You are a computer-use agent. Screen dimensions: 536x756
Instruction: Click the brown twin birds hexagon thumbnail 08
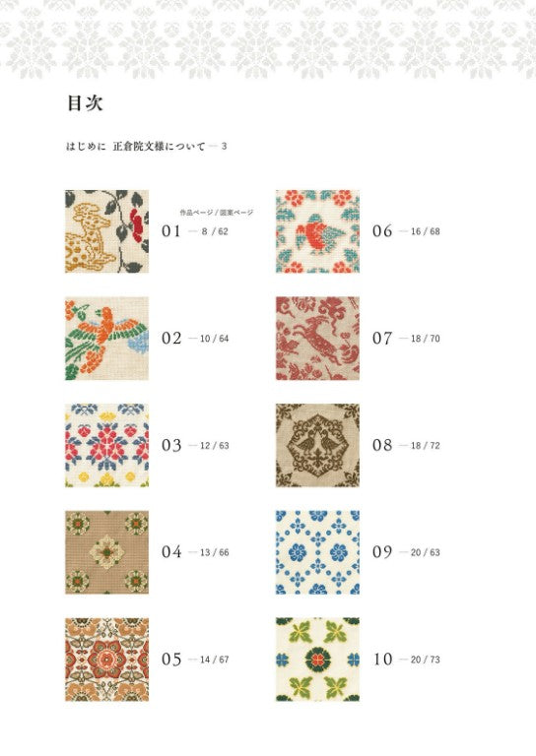tap(317, 446)
